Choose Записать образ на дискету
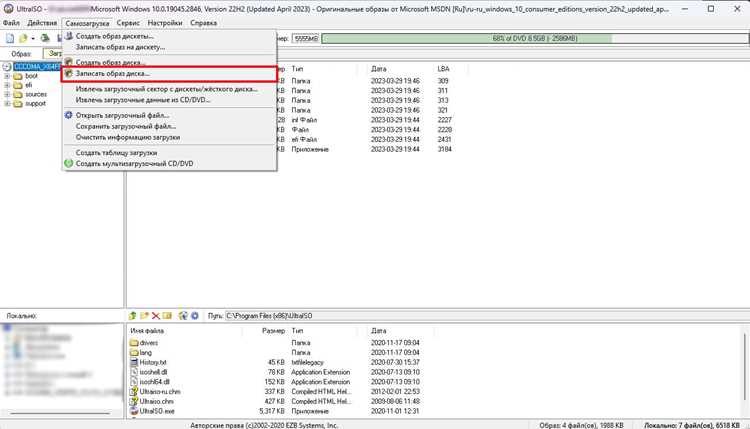 pos(170,47)
